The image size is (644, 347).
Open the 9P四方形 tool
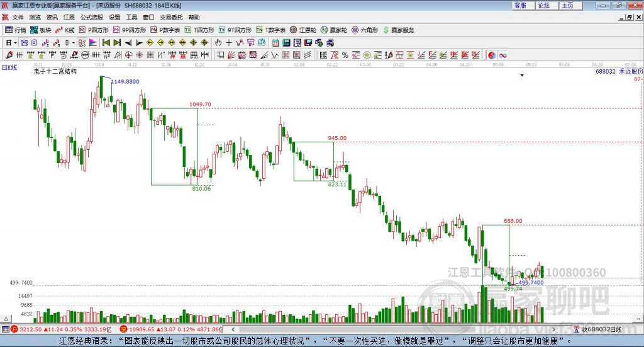click(x=130, y=30)
